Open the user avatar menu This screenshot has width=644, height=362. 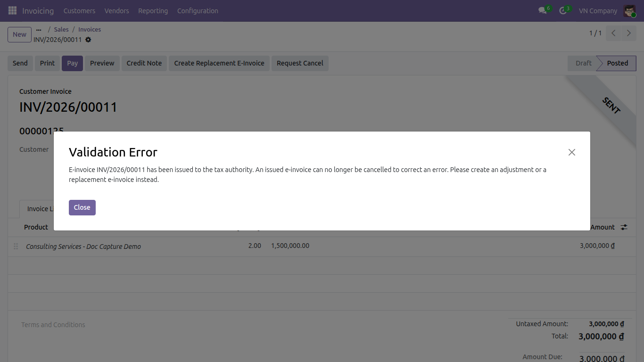click(x=629, y=10)
